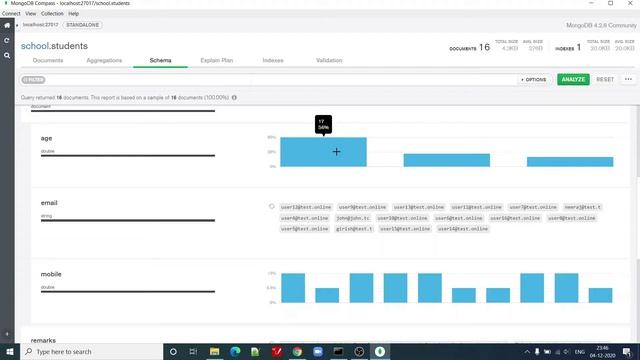Click the MongoDB Compass taskbar icon
The width and height of the screenshot is (640, 360).
pos(380,351)
